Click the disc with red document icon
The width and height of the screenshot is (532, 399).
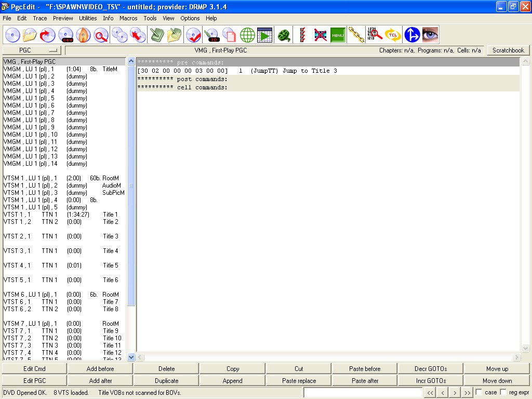[x=230, y=35]
